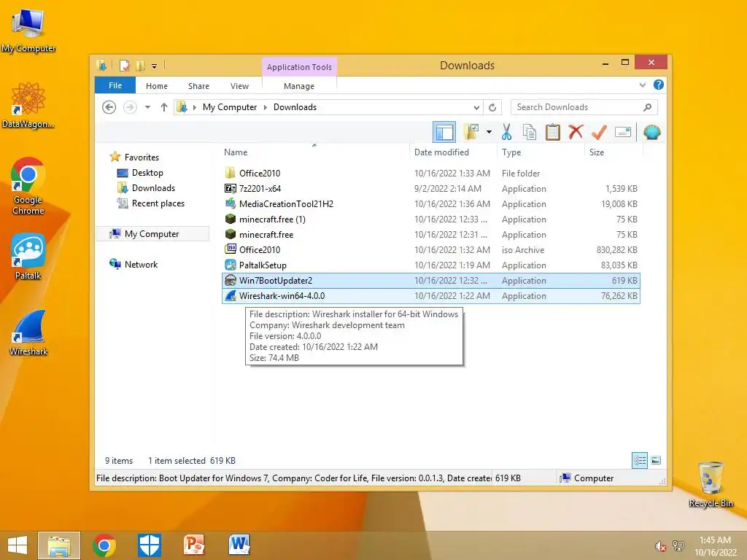Select the Office2010 file folder row

point(431,174)
